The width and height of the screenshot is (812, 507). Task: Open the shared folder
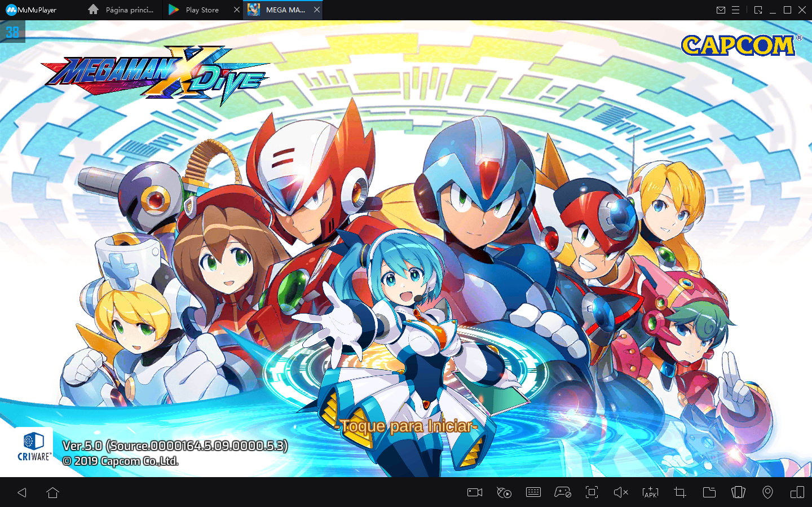click(709, 492)
